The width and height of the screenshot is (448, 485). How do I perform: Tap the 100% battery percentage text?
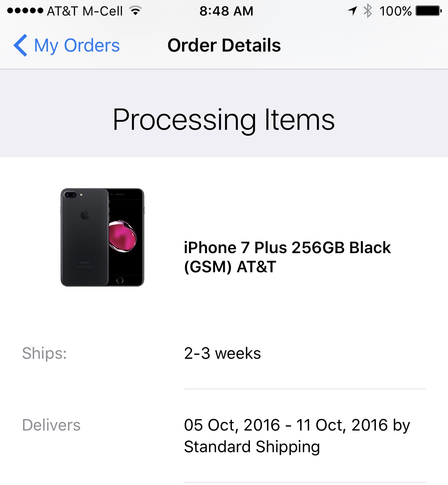pyautogui.click(x=395, y=11)
